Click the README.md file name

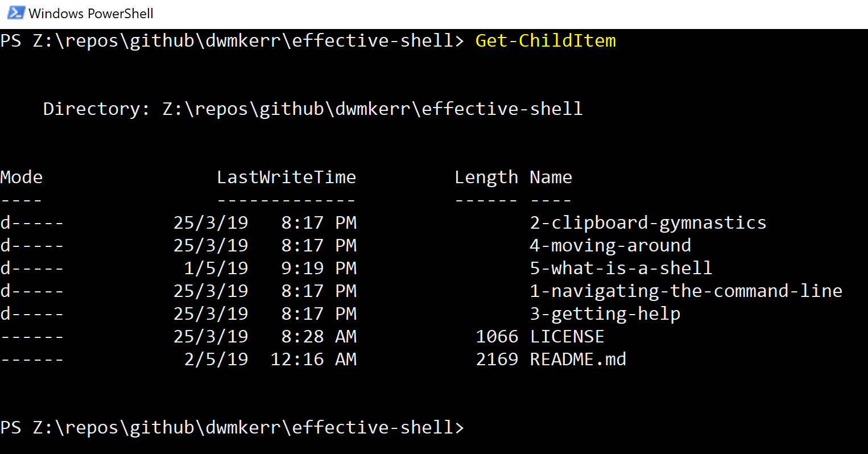(578, 360)
